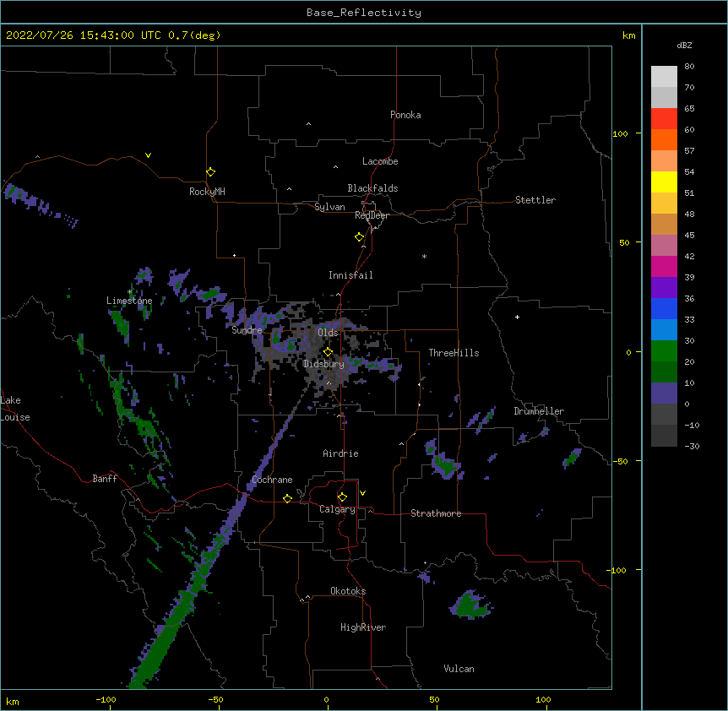Click the yellow diamond marker between Olds and Didsbury

328,352
